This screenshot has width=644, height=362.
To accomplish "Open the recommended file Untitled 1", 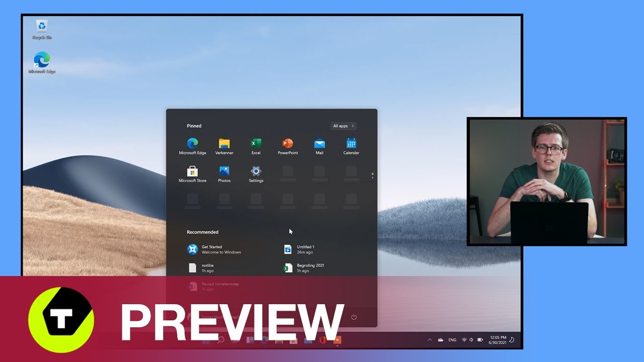I will coord(300,249).
